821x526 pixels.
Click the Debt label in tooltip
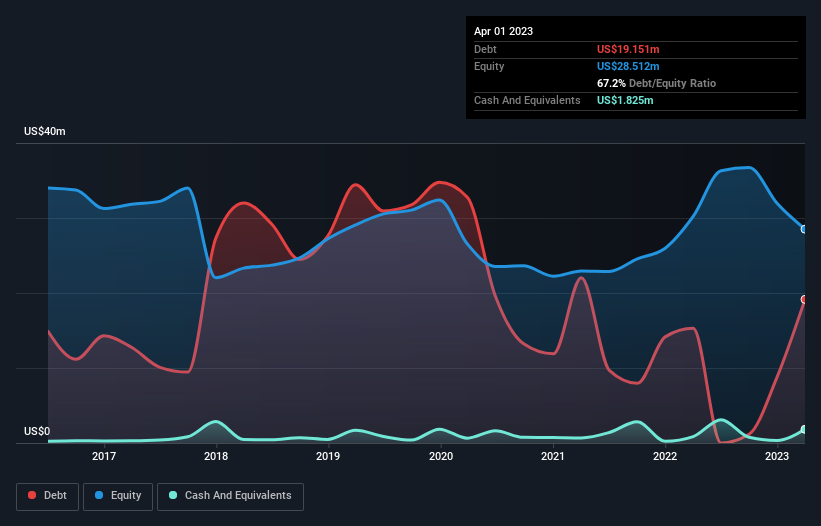(485, 49)
